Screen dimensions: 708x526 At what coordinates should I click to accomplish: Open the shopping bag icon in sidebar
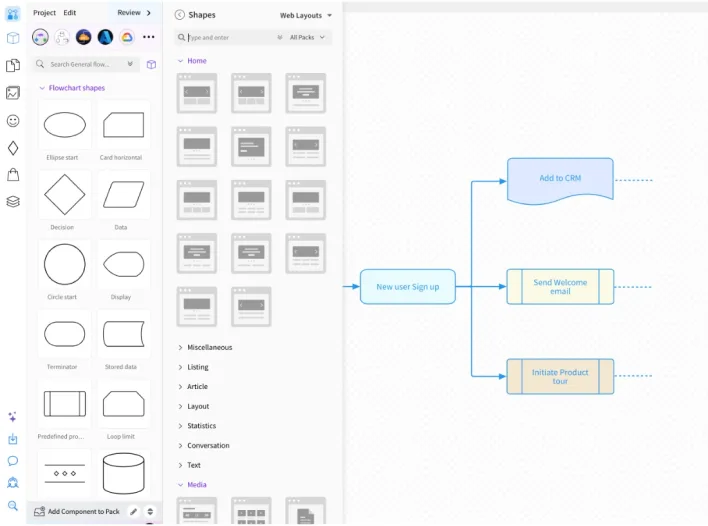coord(13,175)
